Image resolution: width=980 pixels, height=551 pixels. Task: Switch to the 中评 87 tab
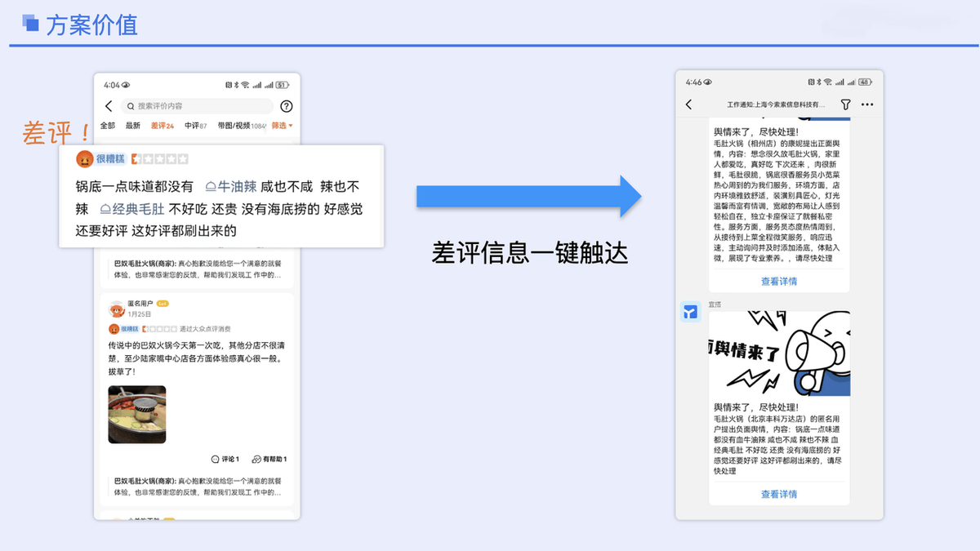(x=195, y=126)
